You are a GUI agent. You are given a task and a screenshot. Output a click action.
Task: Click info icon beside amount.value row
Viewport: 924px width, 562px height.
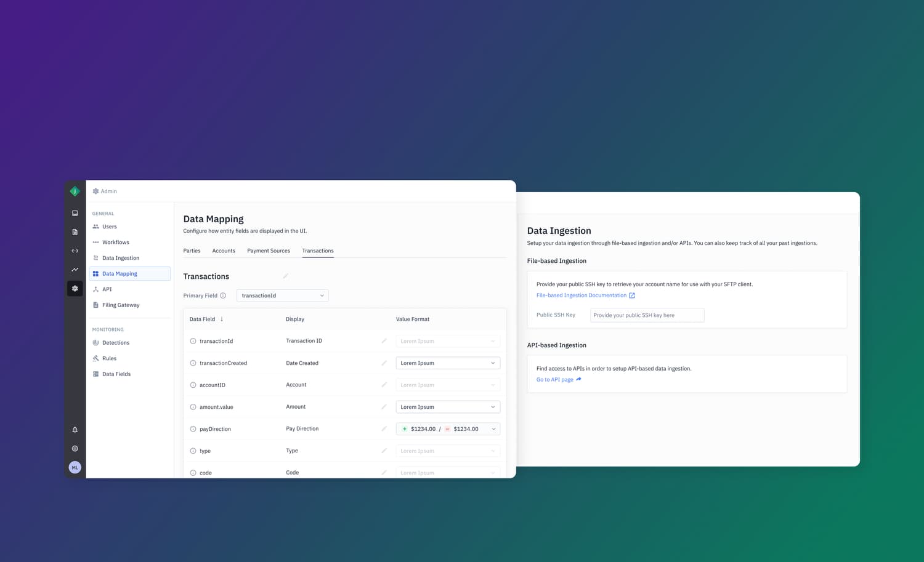click(x=193, y=407)
